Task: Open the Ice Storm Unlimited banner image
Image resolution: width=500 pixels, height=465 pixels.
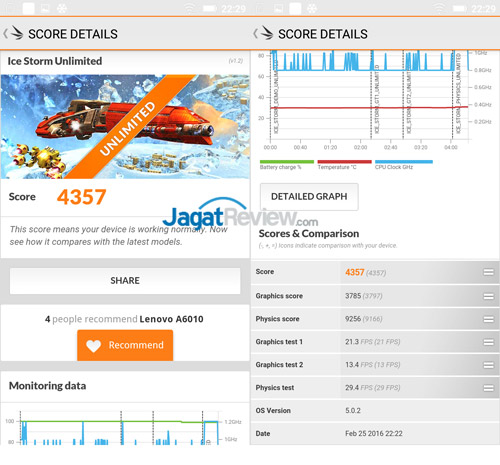Action: (x=125, y=126)
